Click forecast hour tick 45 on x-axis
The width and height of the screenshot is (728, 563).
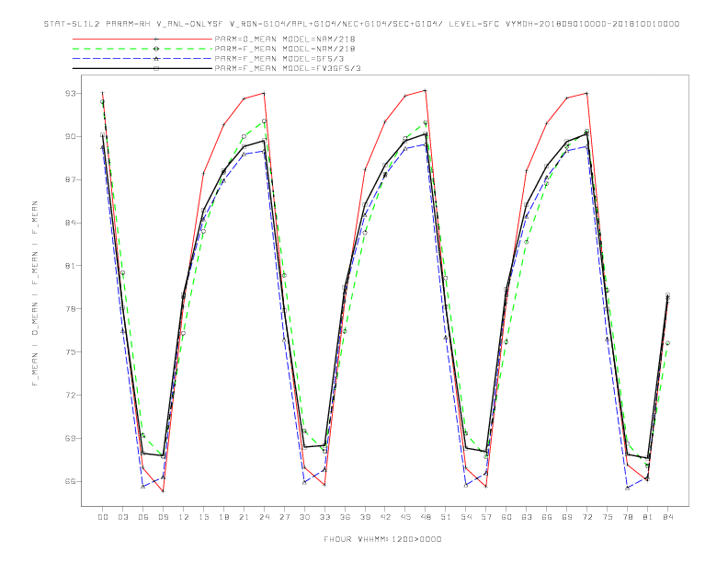click(x=405, y=517)
